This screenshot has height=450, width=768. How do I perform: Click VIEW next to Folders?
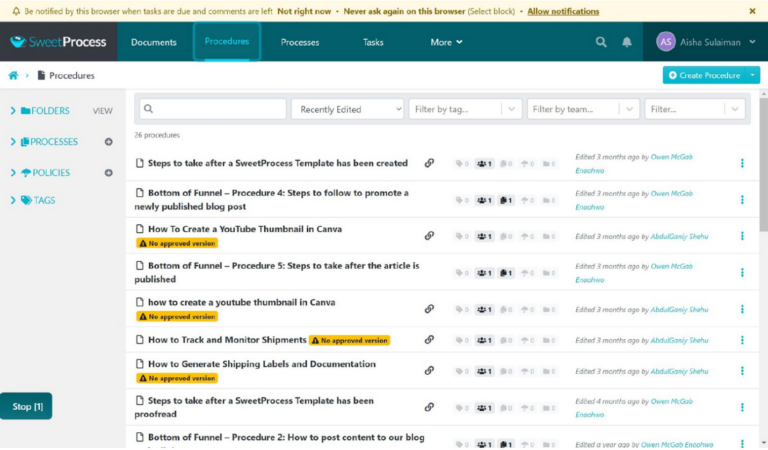pyautogui.click(x=102, y=111)
